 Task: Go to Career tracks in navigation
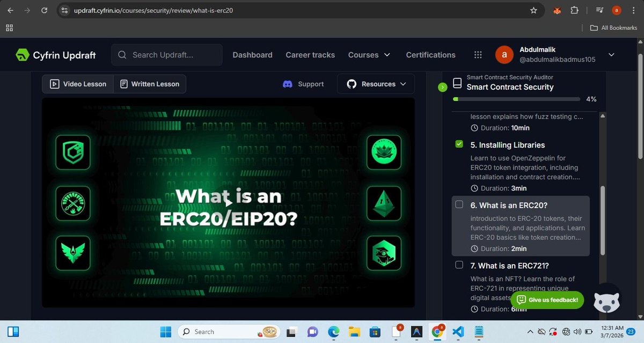(310, 55)
